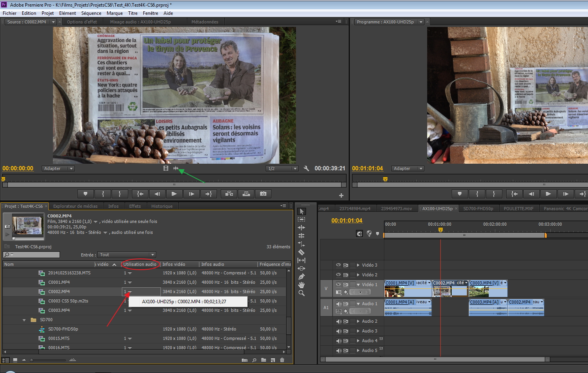The image size is (588, 373).
Task: Mute Audio 2 track speaker toggle
Action: [338, 322]
